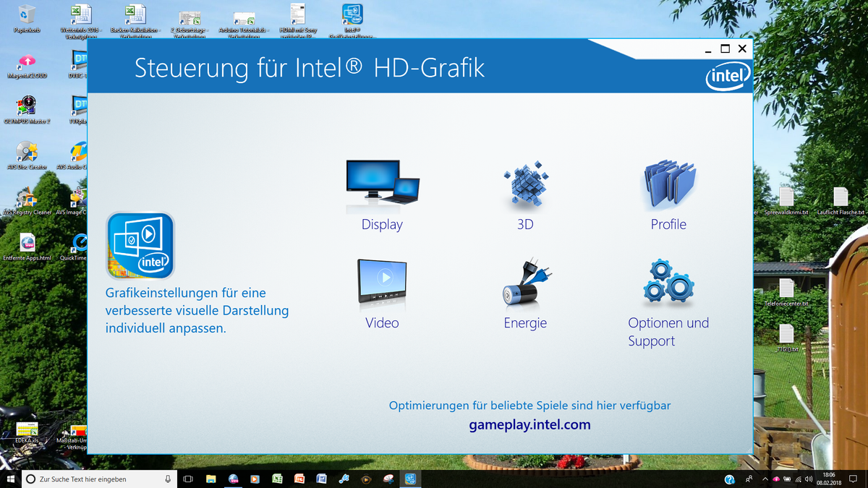The image size is (868, 488).
Task: Open the volume control in the tray
Action: click(x=808, y=479)
